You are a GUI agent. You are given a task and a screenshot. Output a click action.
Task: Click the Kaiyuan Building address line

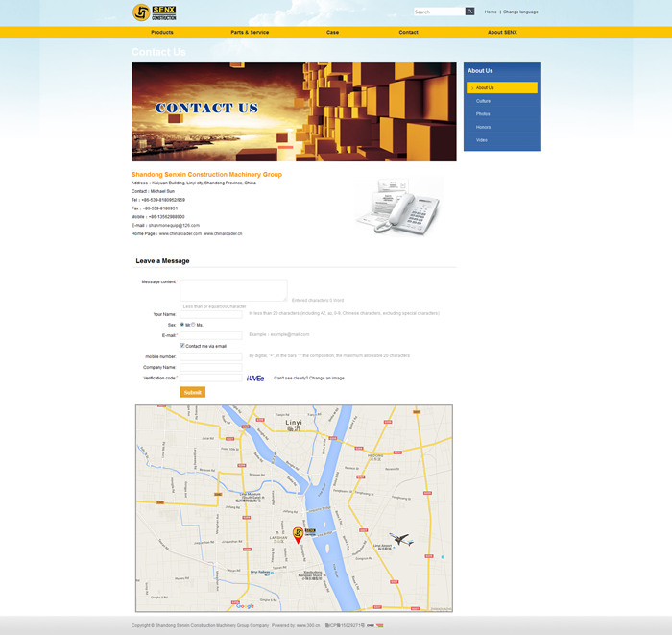194,183
